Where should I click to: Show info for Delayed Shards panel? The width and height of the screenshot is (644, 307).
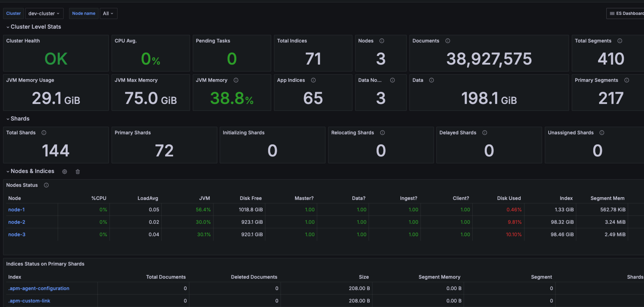[485, 133]
